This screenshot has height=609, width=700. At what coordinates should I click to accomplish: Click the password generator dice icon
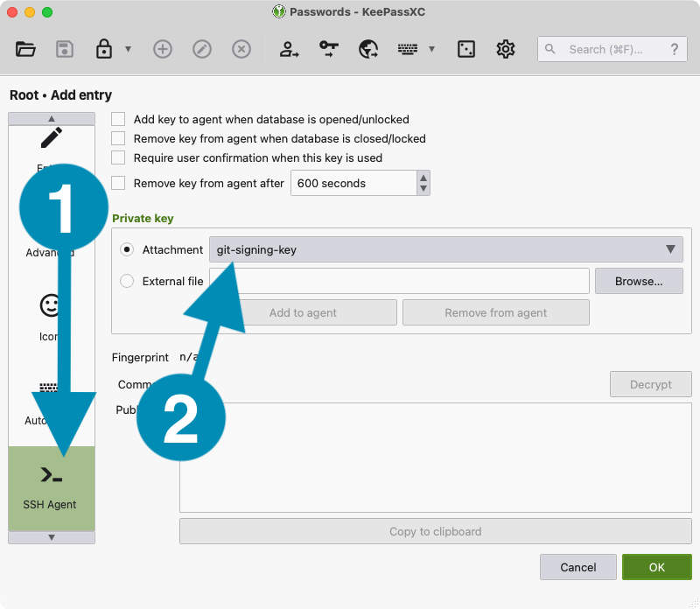pos(466,49)
